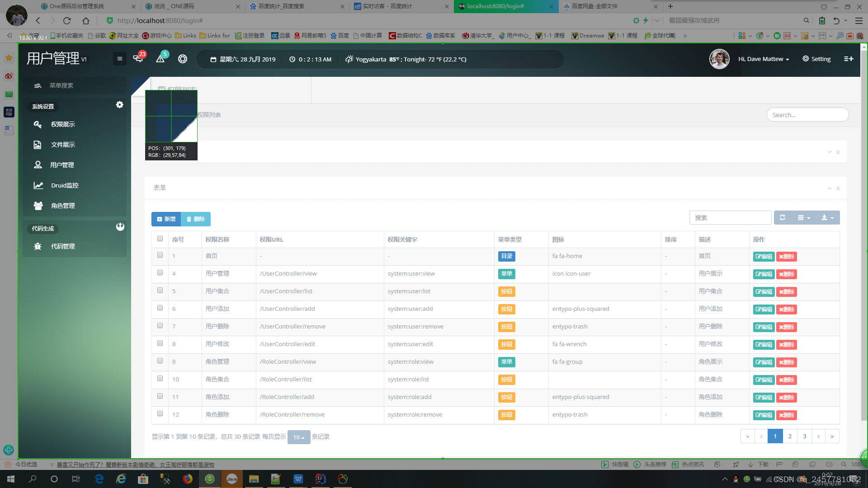Viewport: 868px width, 488px height.
Task: Open the export download dropdown
Action: pos(828,217)
